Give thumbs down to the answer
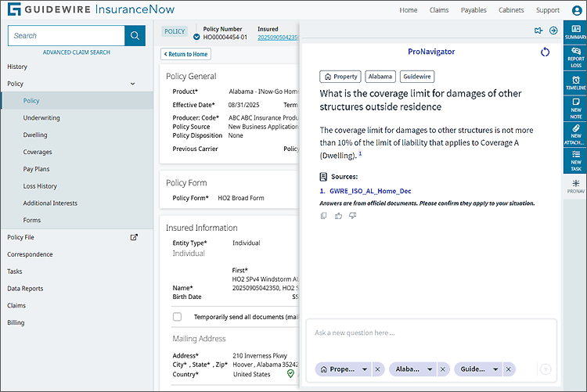The image size is (587, 392). click(x=353, y=216)
